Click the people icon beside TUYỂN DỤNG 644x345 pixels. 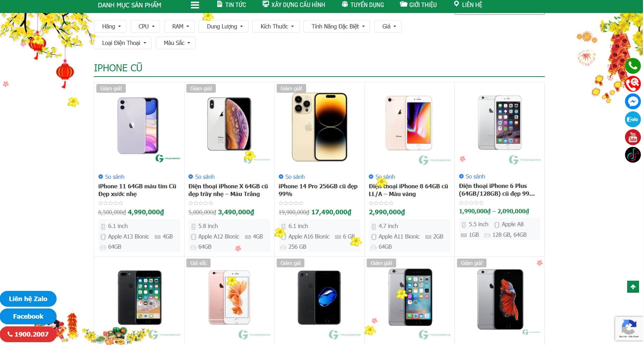[x=345, y=4]
